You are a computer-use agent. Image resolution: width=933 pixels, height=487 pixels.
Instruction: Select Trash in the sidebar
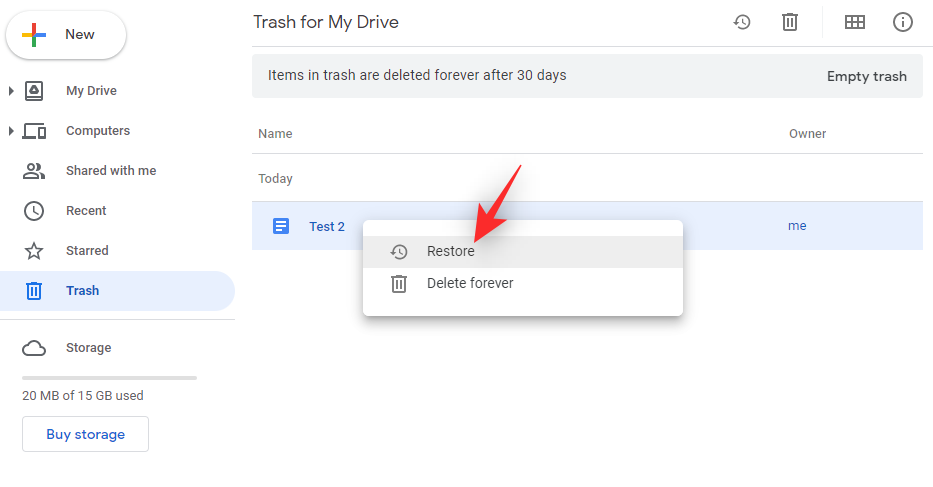[x=117, y=291]
